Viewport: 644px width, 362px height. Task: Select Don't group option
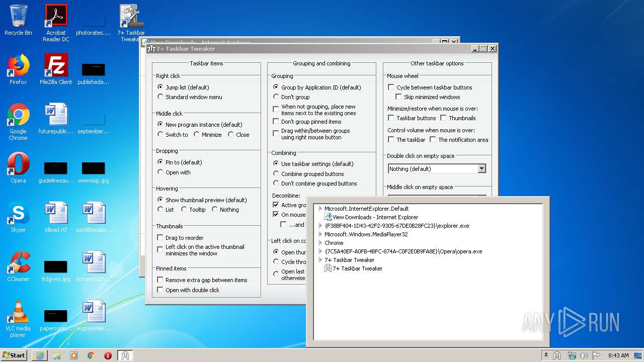(x=291, y=97)
